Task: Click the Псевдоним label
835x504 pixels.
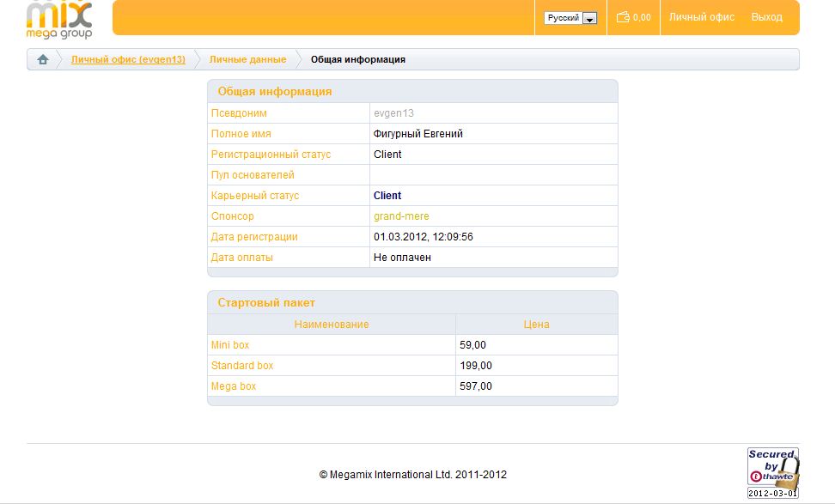Action: click(x=239, y=112)
